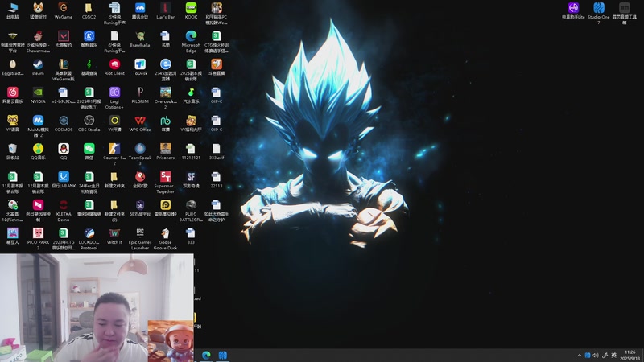Launch the Liar's Bar game shortcut
The height and width of the screenshot is (362, 644).
point(166,10)
